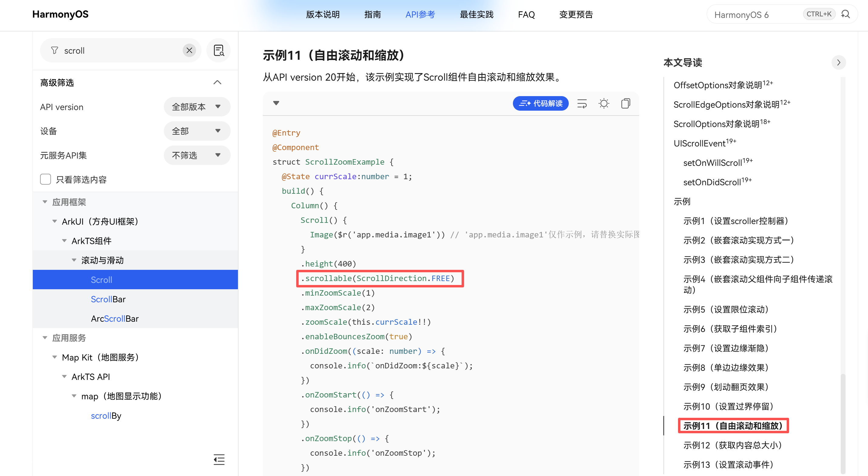Image resolution: width=868 pixels, height=476 pixels.
Task: Open the API参考 tab
Action: (420, 15)
